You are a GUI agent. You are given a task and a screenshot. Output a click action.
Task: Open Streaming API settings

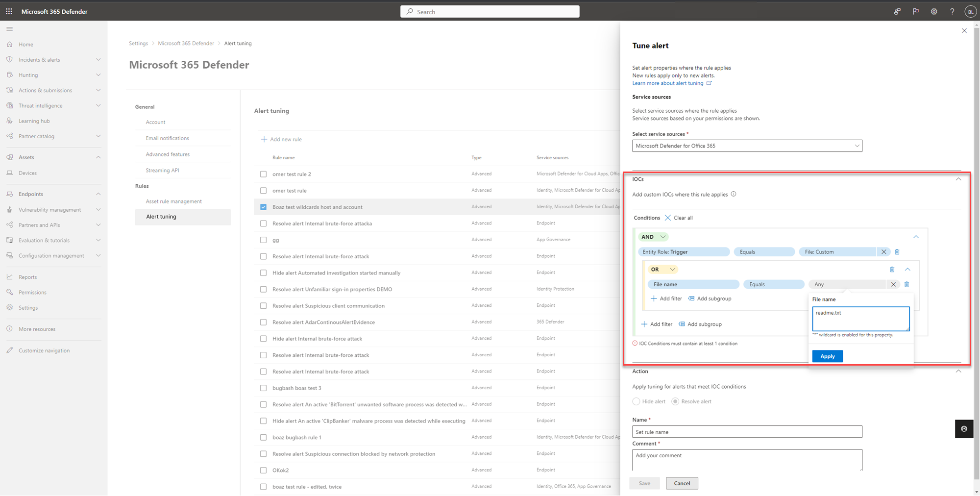162,170
